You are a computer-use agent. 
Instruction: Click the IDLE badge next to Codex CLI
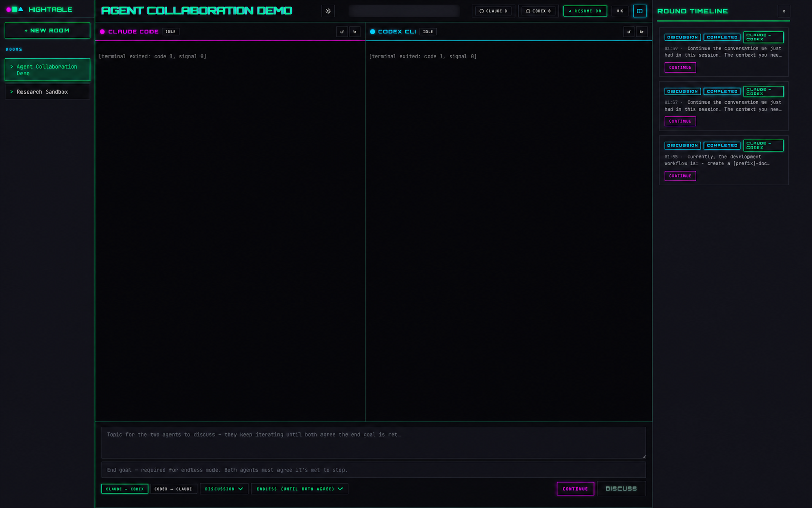[428, 32]
